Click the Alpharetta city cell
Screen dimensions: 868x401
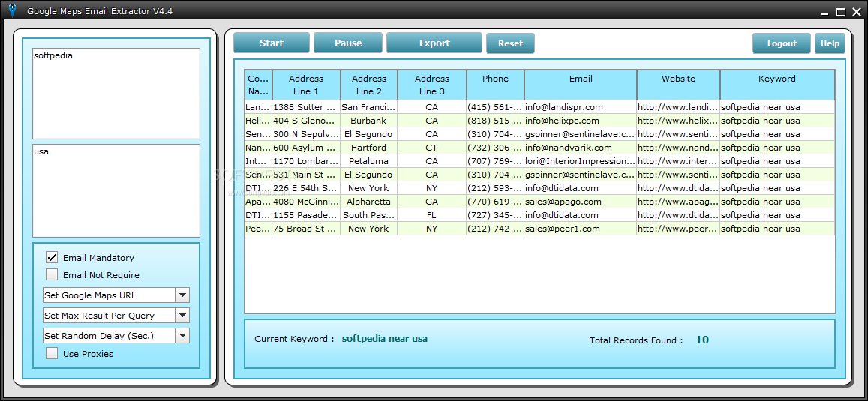(368, 202)
